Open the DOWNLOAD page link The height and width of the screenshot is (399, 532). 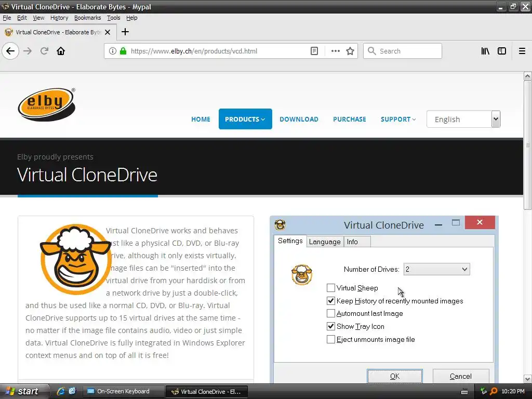coord(299,119)
